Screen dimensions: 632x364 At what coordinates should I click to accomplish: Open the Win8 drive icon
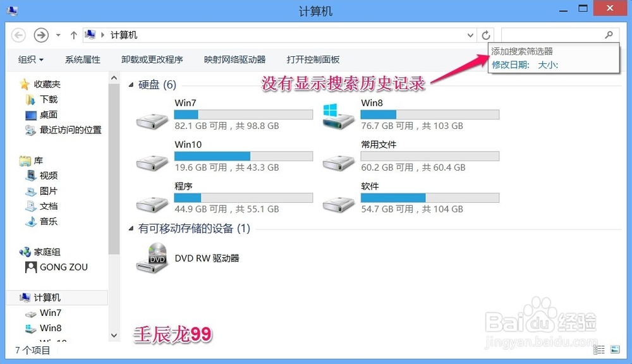tap(339, 116)
